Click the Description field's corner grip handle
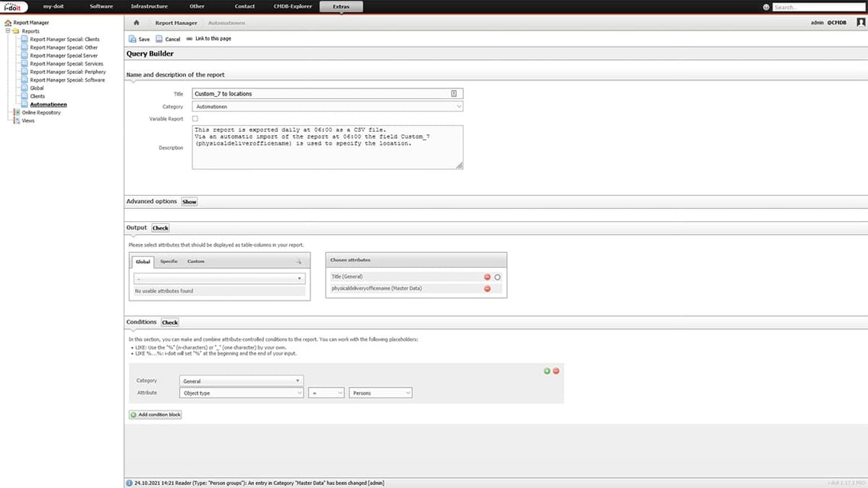Screen dimensions: 868x488 click(459, 165)
